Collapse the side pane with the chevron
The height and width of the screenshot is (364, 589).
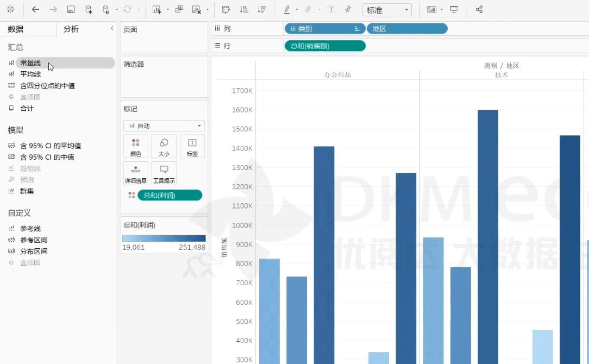(112, 28)
